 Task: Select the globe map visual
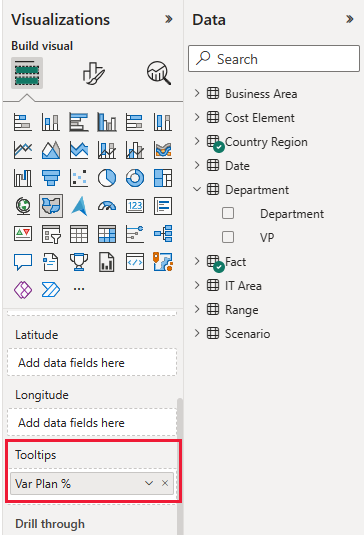click(x=23, y=206)
